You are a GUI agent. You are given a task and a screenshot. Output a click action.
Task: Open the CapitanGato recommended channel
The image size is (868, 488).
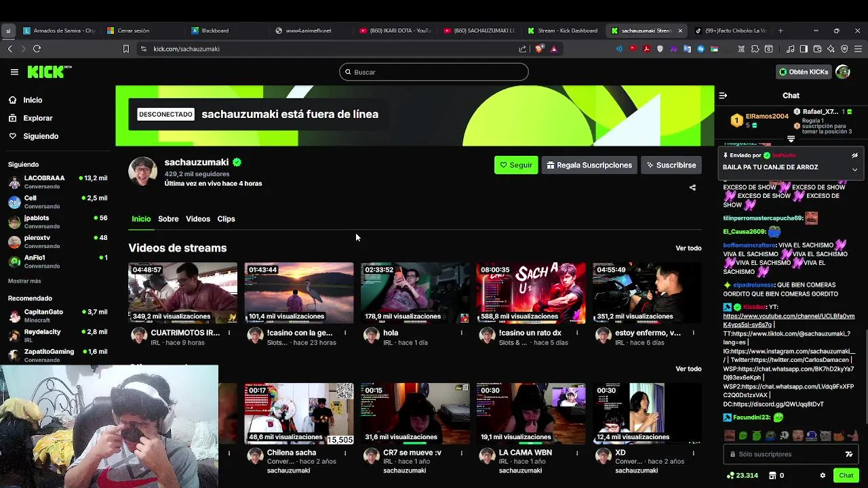(x=58, y=316)
